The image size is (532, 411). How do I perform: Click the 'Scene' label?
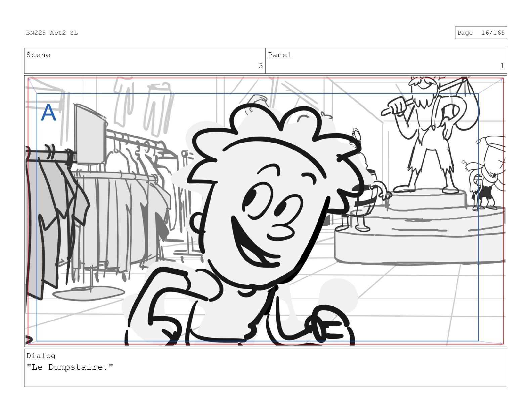(x=38, y=55)
